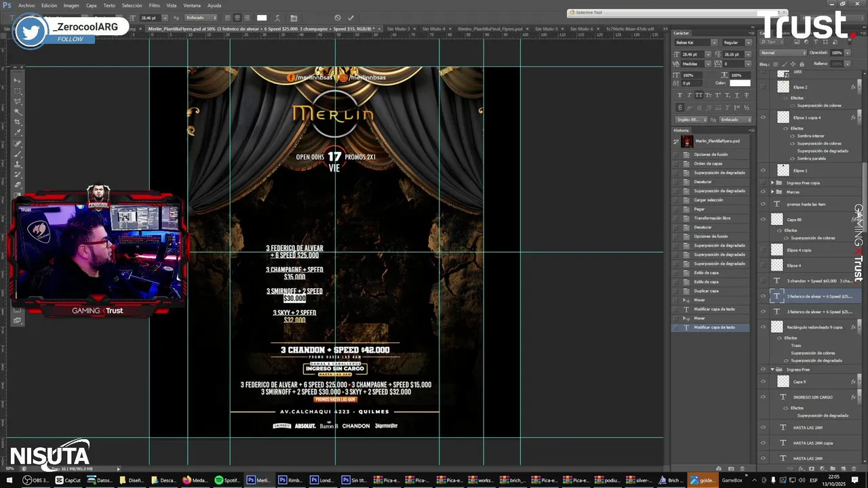
Task: Collapse the Ingreso Free group
Action: coord(772,369)
